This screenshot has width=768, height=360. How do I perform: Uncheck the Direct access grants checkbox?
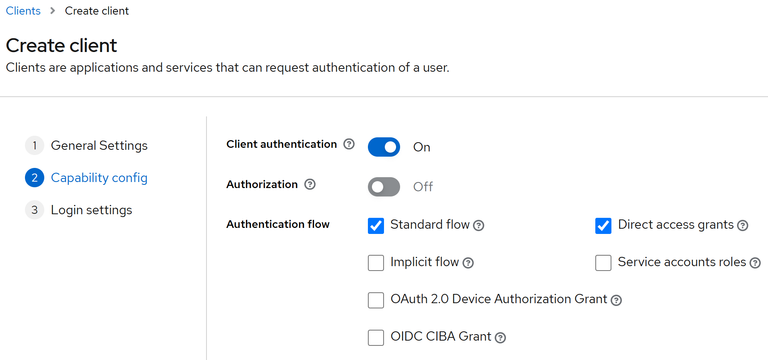coord(603,226)
